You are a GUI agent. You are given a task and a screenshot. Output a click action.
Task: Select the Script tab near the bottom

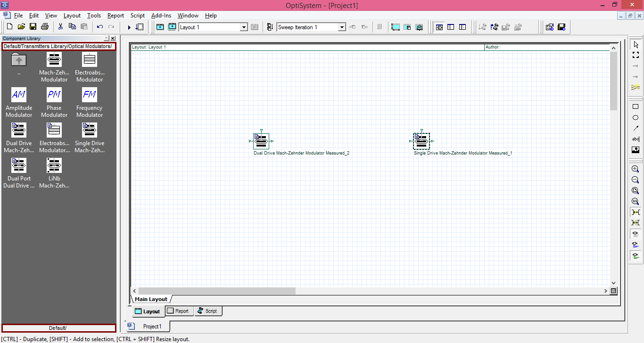click(208, 310)
